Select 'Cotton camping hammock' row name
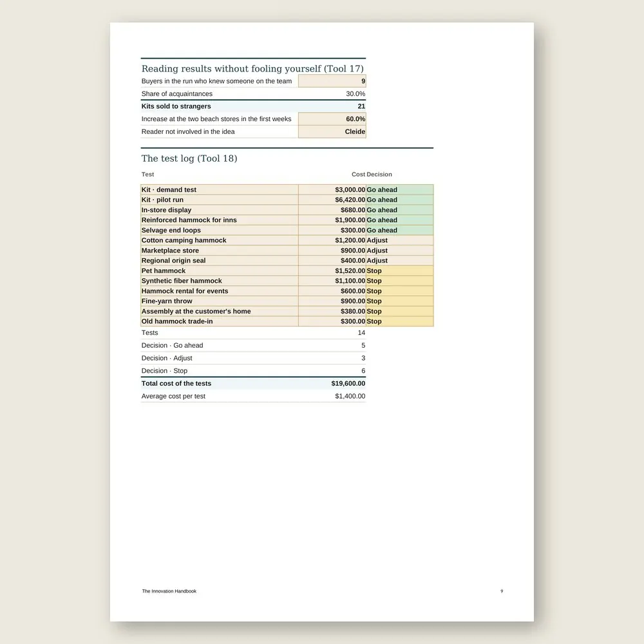 [184, 240]
